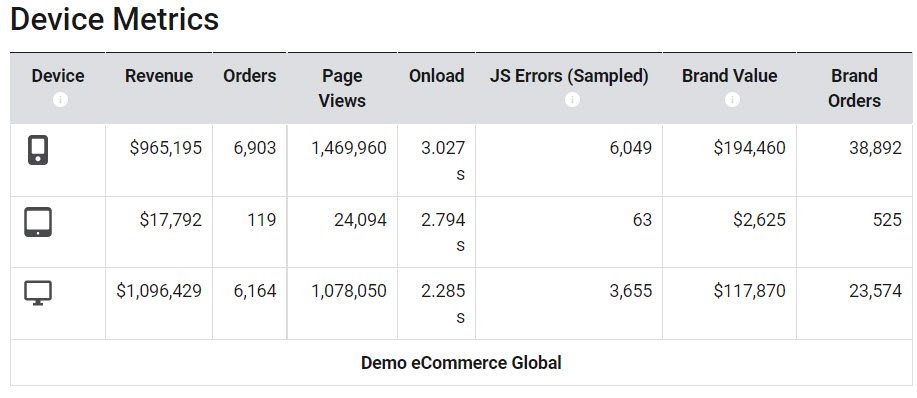Click mobile Onload time 3.027 s
This screenshot has width=917, height=398.
[443, 161]
